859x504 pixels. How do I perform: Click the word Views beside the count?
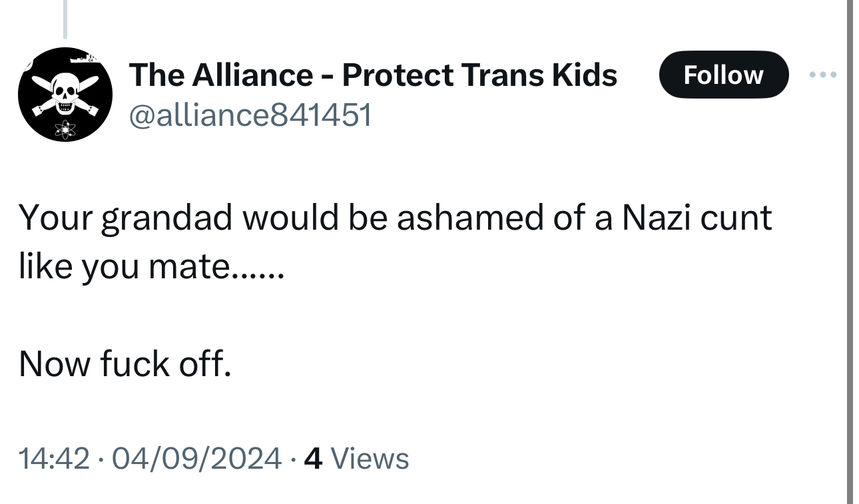pyautogui.click(x=370, y=458)
